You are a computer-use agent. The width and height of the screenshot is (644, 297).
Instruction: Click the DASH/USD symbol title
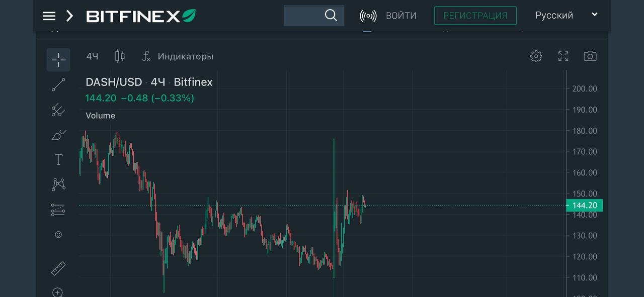click(114, 82)
